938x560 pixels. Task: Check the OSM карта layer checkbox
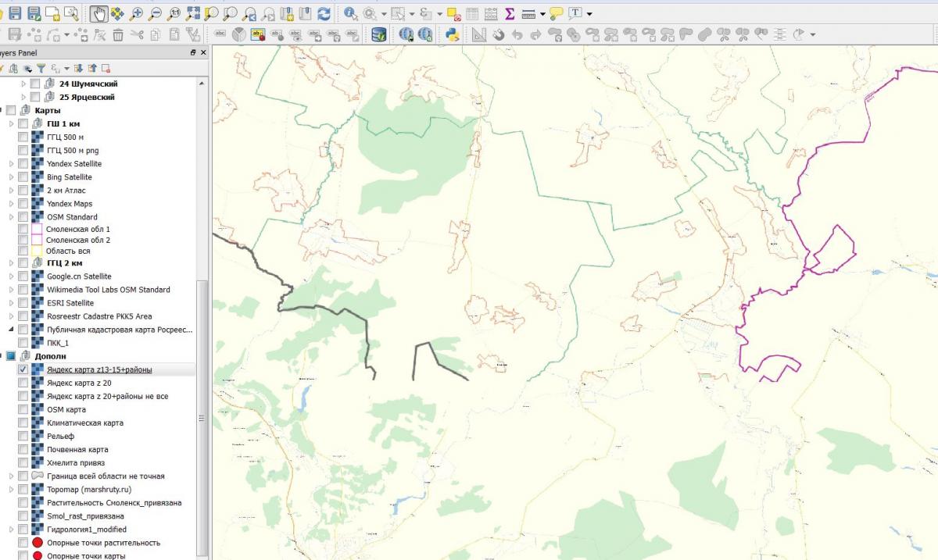23,409
